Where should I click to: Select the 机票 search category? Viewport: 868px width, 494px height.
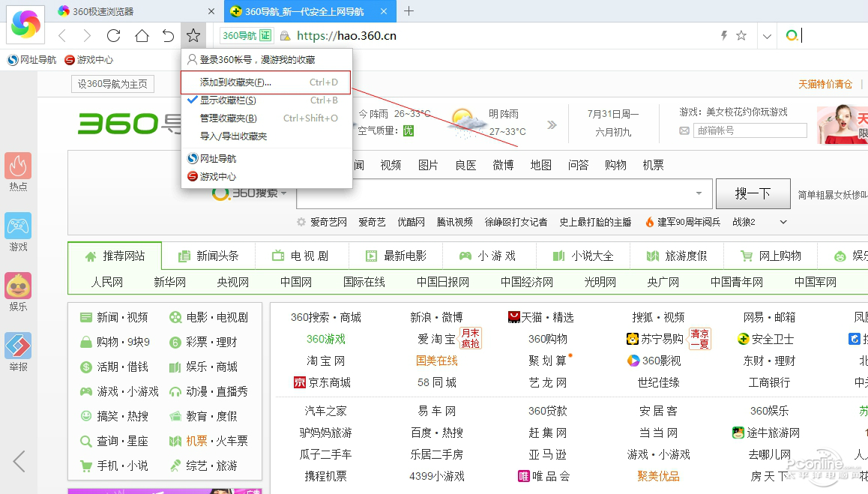(653, 165)
